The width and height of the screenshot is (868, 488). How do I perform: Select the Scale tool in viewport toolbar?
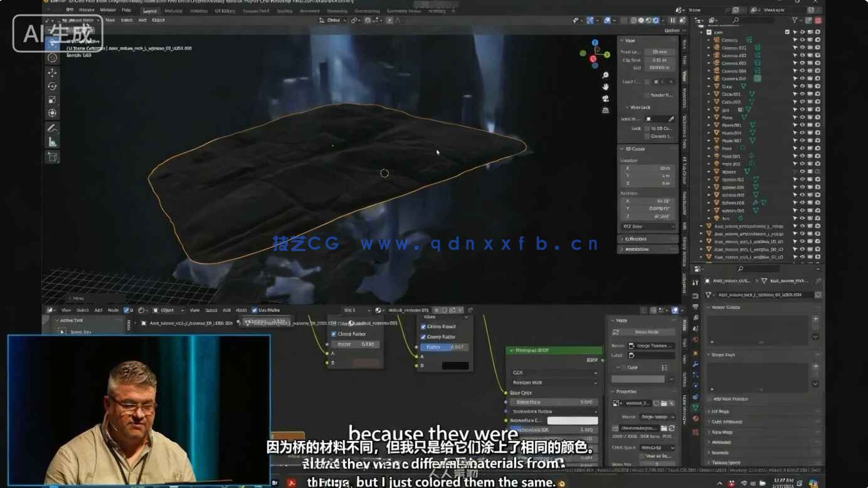[53, 100]
